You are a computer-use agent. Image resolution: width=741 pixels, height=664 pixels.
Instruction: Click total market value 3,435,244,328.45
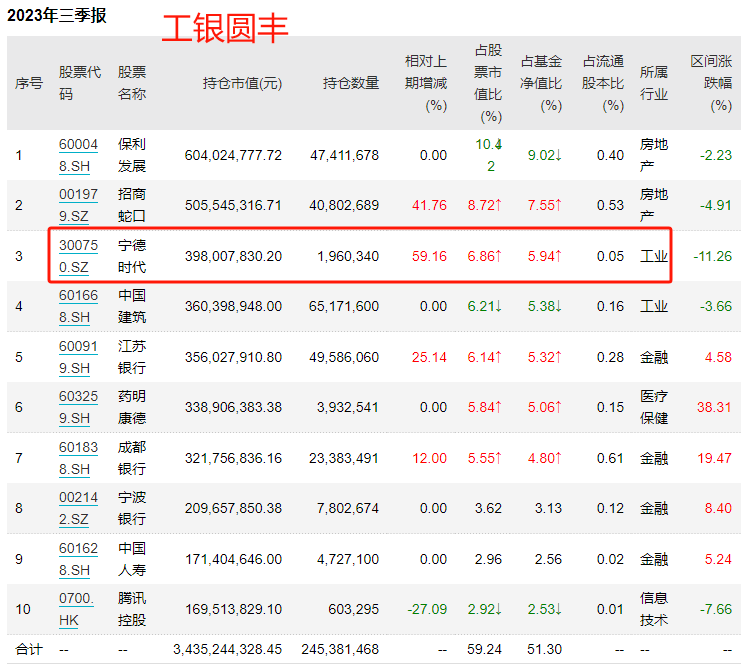click(227, 649)
